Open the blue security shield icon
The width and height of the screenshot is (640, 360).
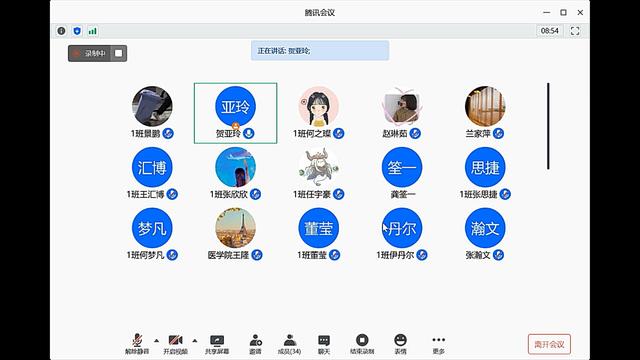click(77, 31)
